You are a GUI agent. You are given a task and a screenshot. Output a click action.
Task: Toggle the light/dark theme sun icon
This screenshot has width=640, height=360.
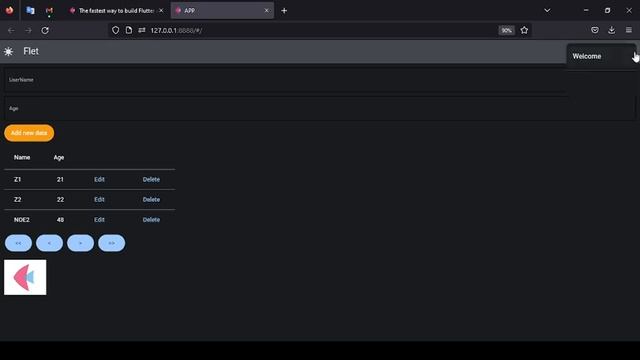[x=8, y=51]
